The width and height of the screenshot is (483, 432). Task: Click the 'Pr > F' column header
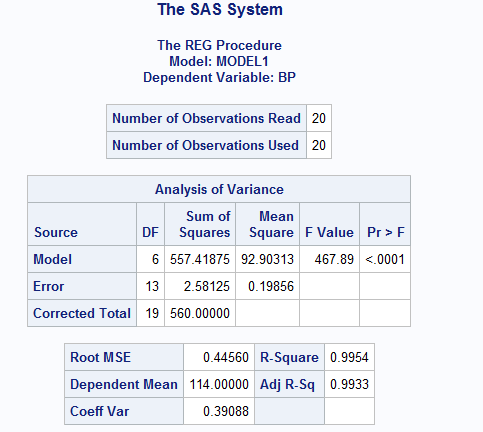coord(386,232)
